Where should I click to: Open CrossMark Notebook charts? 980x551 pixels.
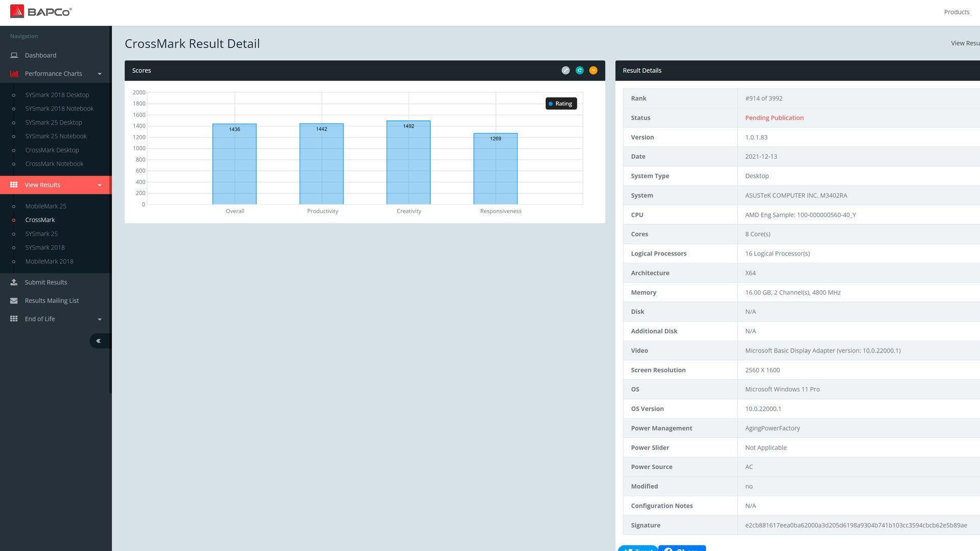click(x=55, y=164)
